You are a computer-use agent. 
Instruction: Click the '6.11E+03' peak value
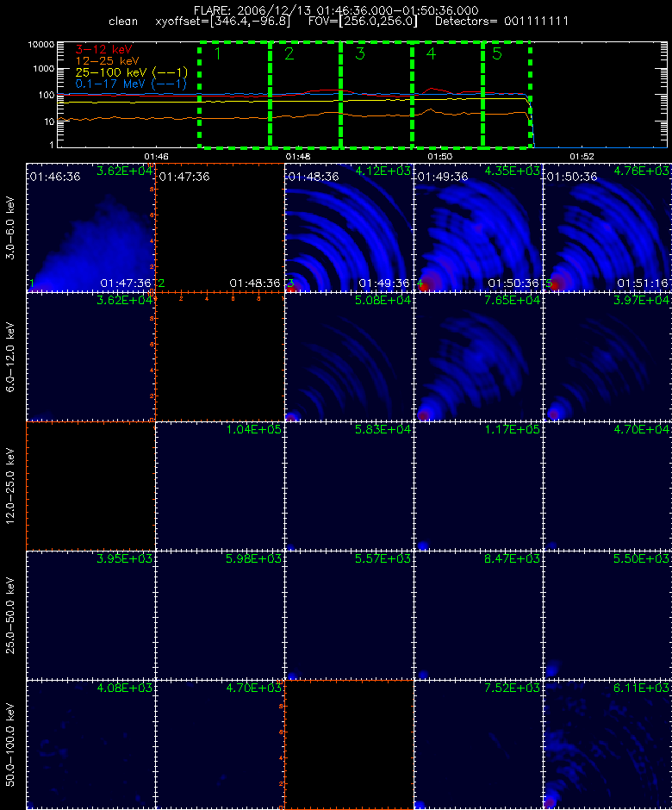click(x=641, y=688)
